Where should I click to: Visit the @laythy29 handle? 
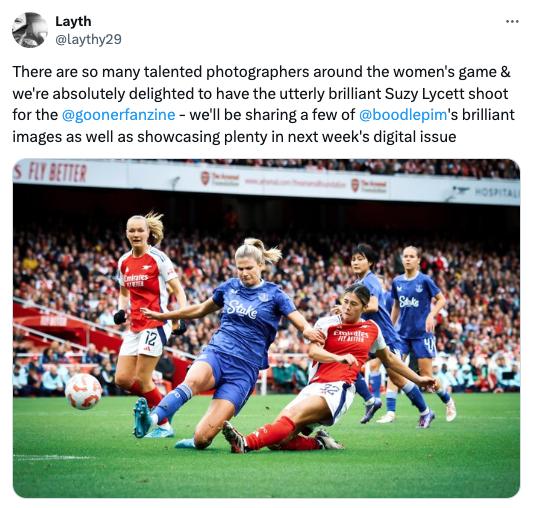click(88, 39)
